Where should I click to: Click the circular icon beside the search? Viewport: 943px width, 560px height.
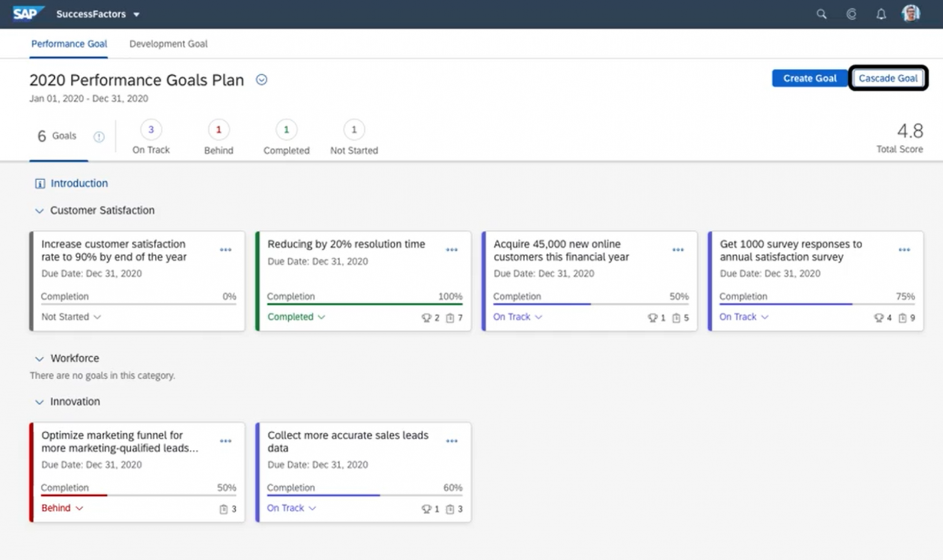[x=851, y=14]
